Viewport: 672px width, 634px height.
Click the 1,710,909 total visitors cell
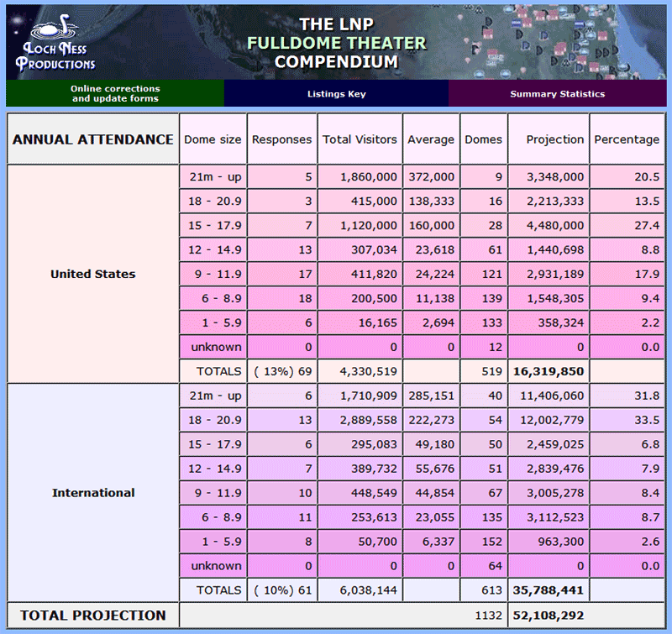tap(360, 396)
